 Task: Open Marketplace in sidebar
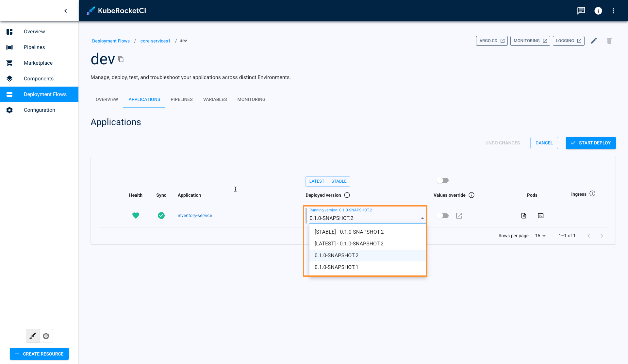pyautogui.click(x=38, y=63)
